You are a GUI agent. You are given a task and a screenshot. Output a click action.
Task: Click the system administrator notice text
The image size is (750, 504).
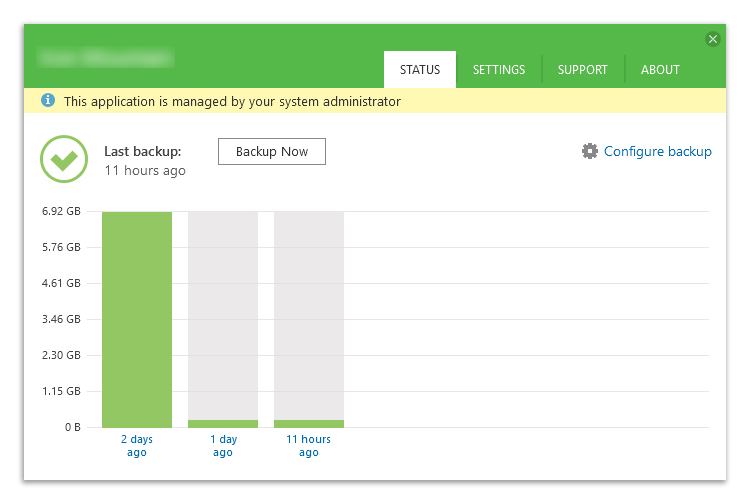(232, 101)
